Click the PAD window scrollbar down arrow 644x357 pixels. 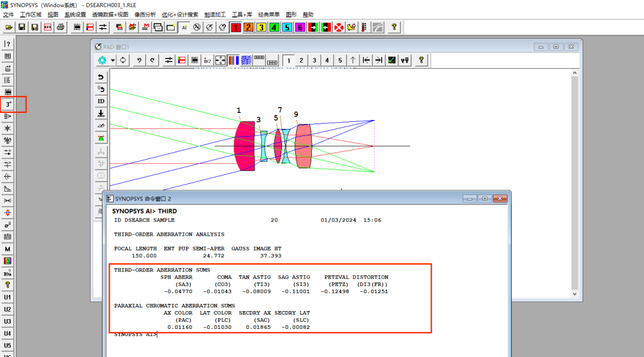pyautogui.click(x=575, y=294)
